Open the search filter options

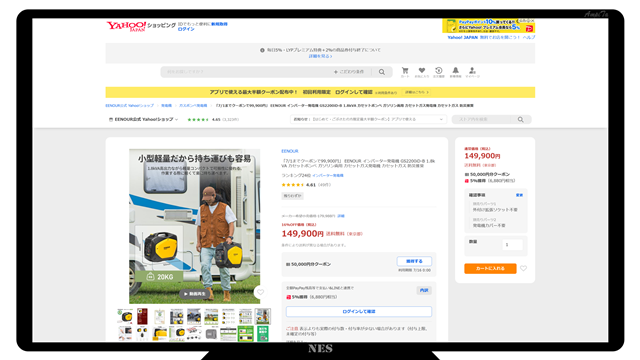[x=349, y=72]
